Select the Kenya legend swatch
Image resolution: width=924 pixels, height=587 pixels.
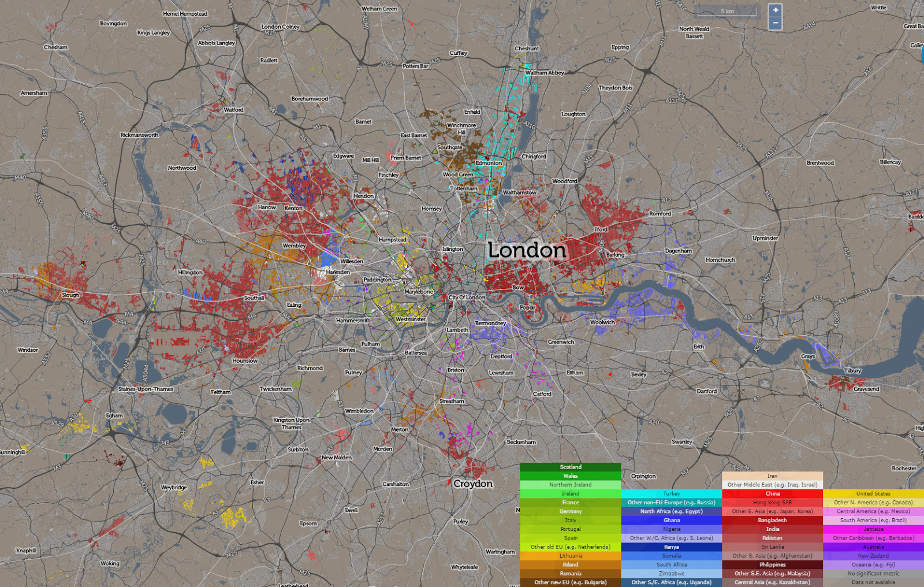(672, 547)
